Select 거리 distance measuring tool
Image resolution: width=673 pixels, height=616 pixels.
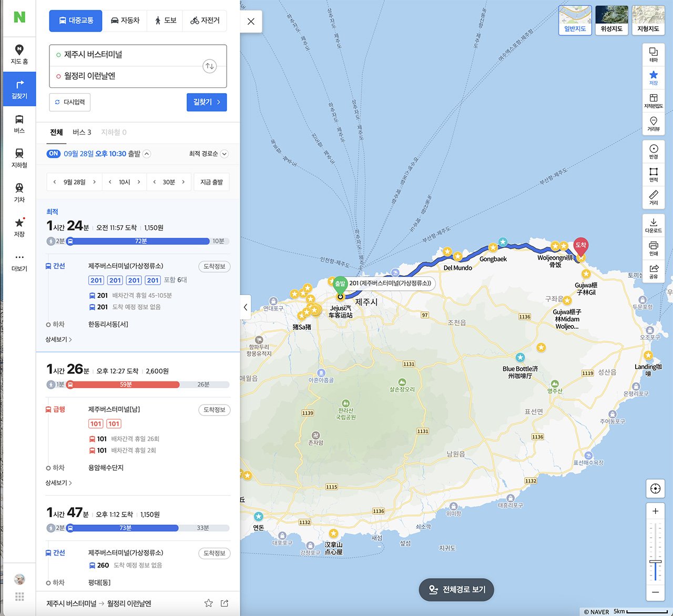click(x=654, y=198)
